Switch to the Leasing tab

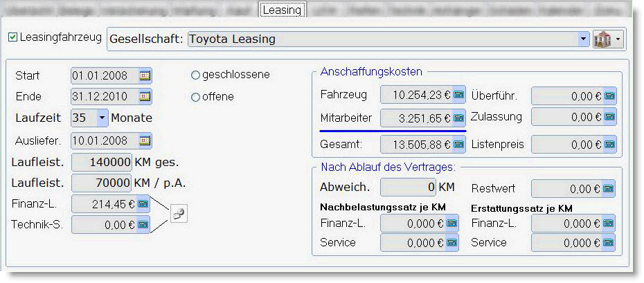tap(282, 10)
